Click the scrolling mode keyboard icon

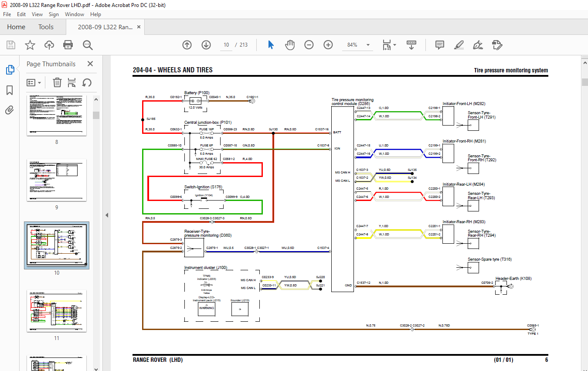tap(411, 45)
